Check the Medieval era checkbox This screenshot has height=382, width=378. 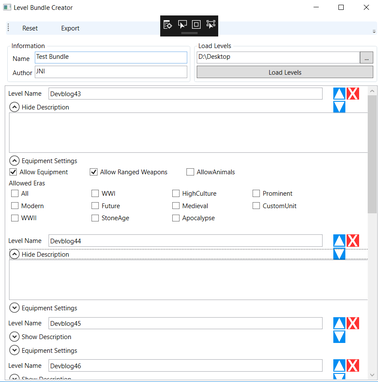point(176,206)
